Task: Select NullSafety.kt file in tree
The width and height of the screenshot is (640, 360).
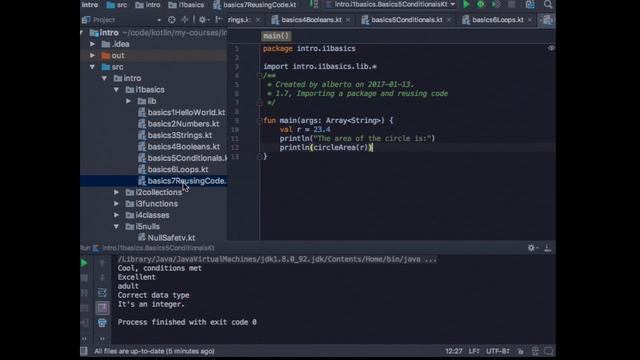Action: [x=167, y=237]
